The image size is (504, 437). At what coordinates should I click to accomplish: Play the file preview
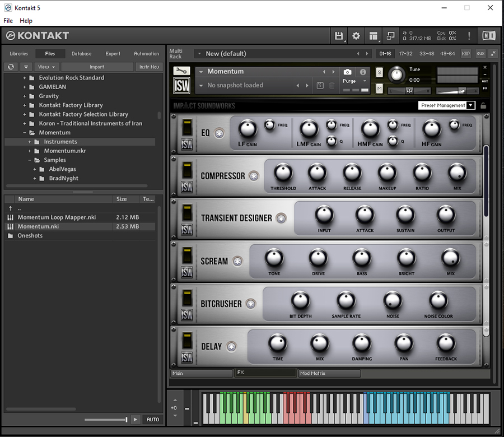[x=136, y=419]
